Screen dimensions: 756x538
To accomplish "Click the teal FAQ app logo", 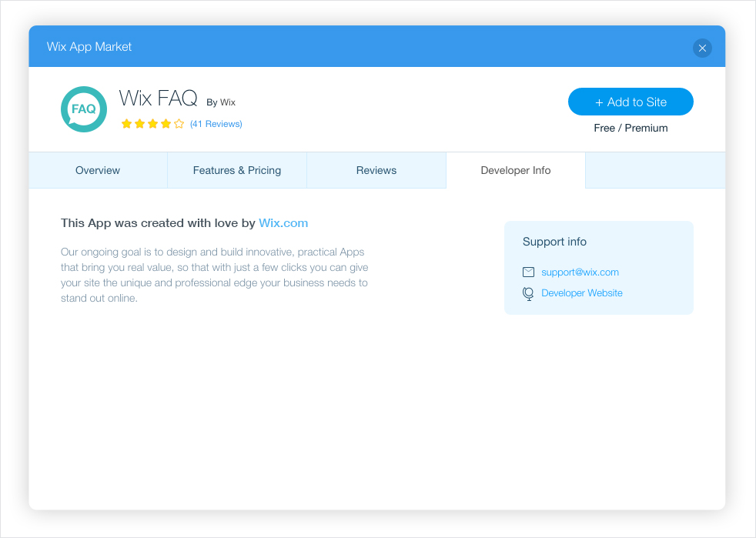I will pos(84,109).
